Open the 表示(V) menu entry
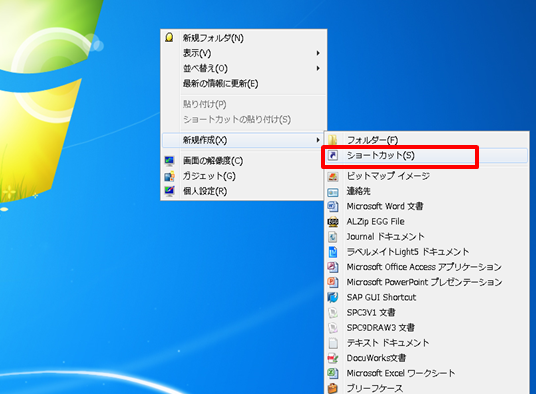 (244, 53)
